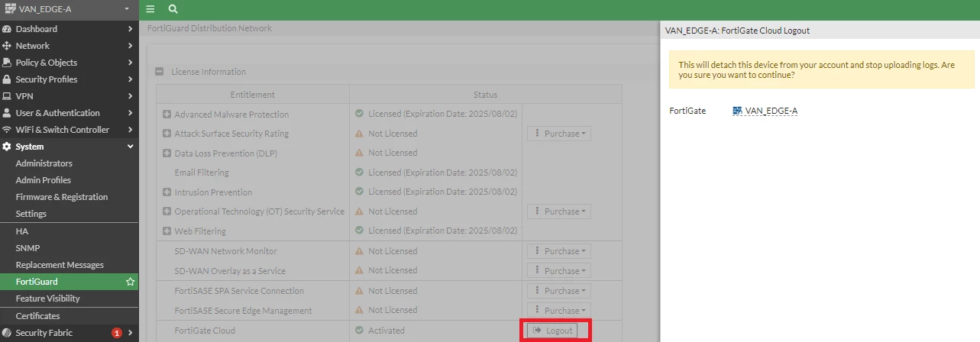This screenshot has height=342, width=980.
Task: Open Purchase dropdown for Operational Technology service
Action: 559,211
